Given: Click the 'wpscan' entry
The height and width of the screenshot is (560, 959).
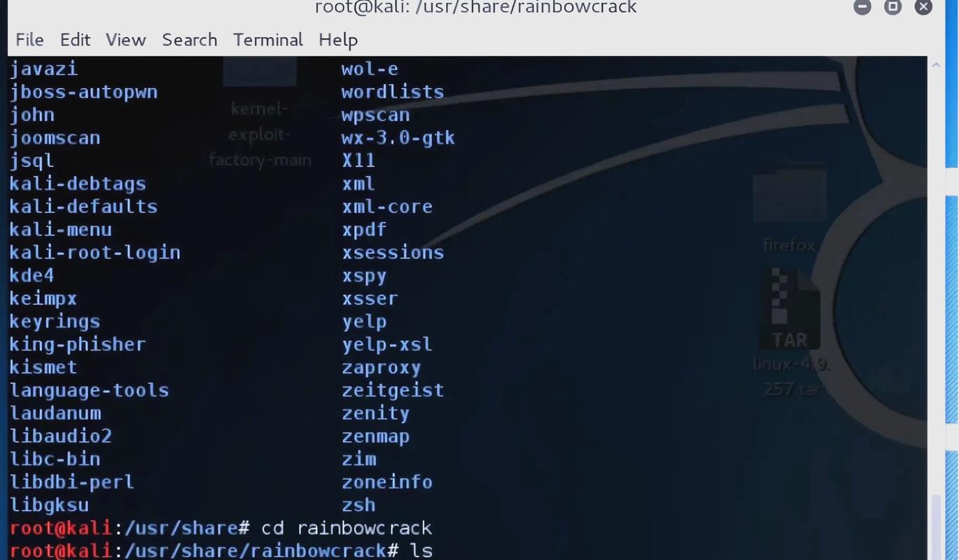Looking at the screenshot, I should pyautogui.click(x=376, y=115).
